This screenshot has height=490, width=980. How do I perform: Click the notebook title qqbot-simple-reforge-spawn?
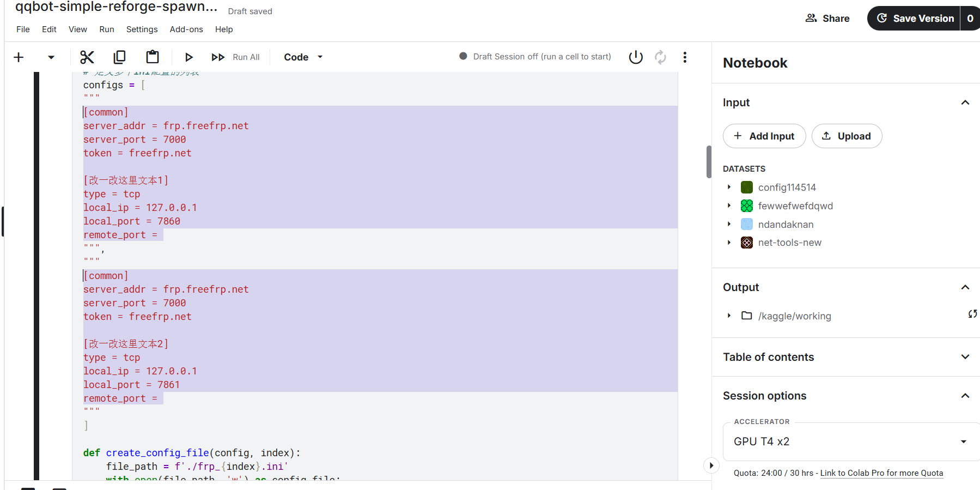coord(116,7)
